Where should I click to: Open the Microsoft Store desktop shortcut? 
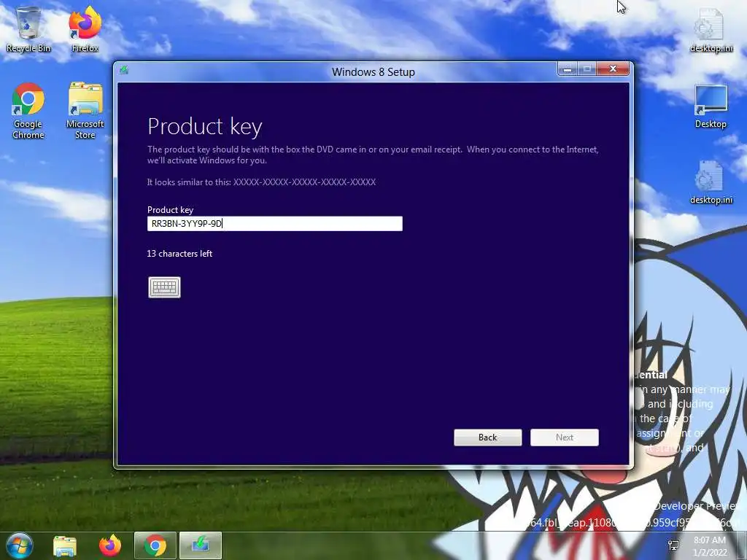(85, 111)
